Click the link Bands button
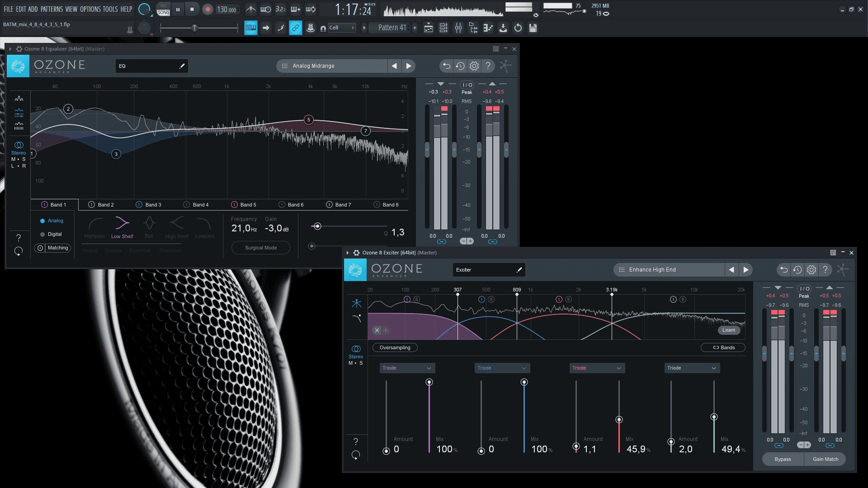The image size is (868, 488). tap(723, 348)
